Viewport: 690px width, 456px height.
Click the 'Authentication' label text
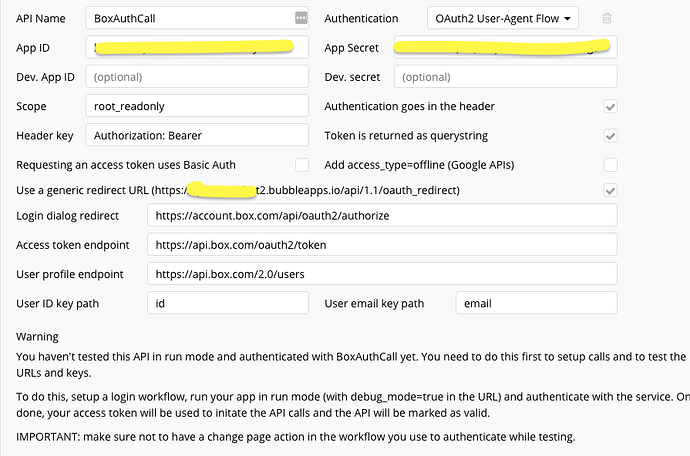(x=361, y=18)
